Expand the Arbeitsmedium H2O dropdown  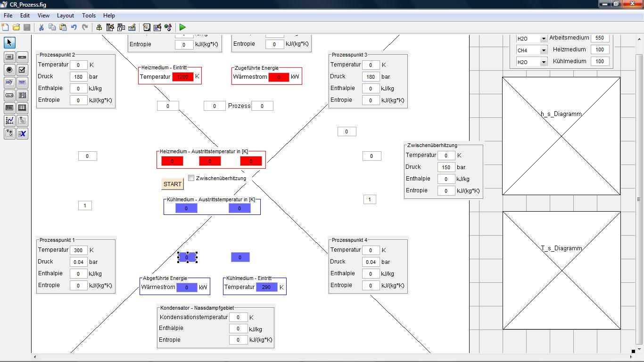(543, 39)
